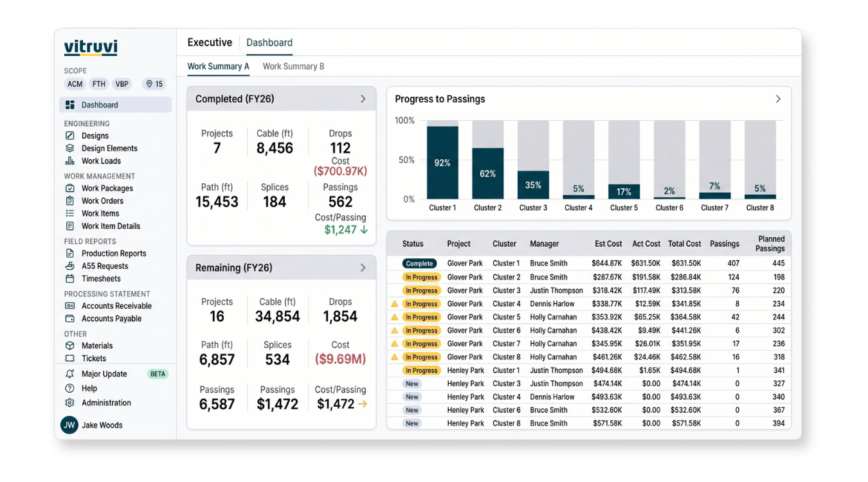Click the Production Reports file icon
The image size is (868, 482).
coord(70,253)
